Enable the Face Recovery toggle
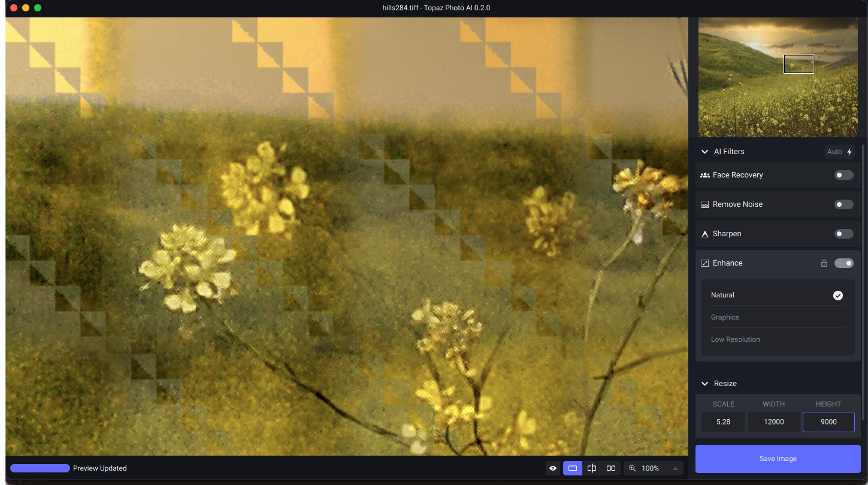Image resolution: width=868 pixels, height=485 pixels. (x=843, y=175)
